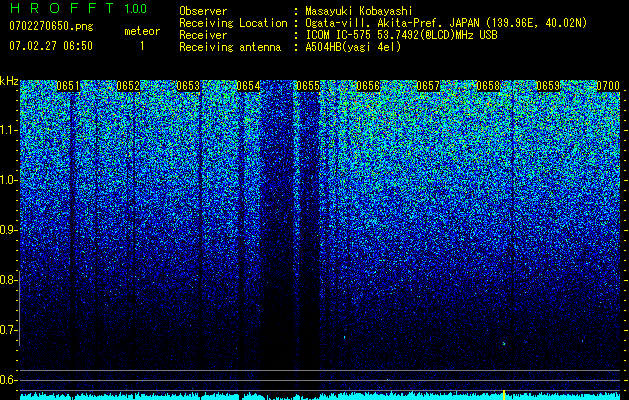Click the yellow meteor marker in power graph

pyautogui.click(x=503, y=394)
